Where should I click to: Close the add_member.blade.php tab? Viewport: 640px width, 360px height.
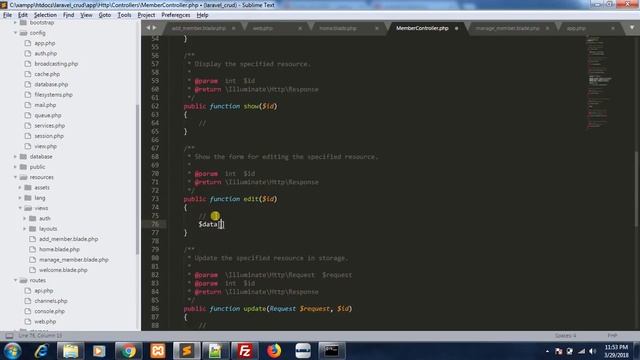tap(233, 28)
